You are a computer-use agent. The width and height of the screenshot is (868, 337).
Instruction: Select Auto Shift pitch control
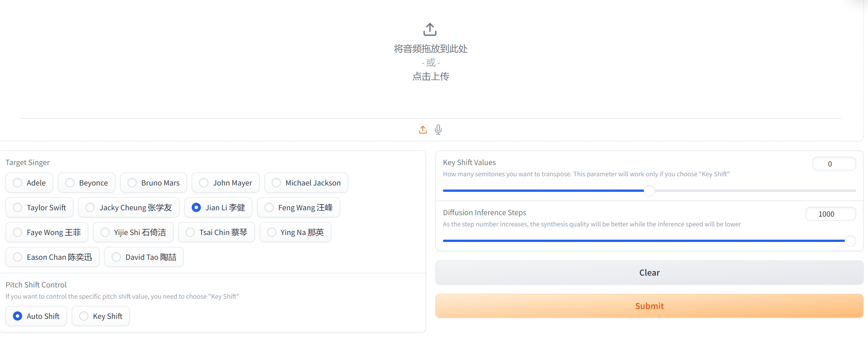click(18, 316)
